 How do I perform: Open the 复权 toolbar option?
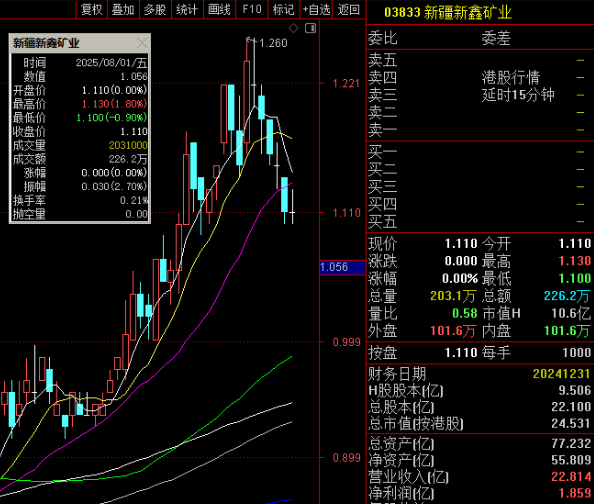(92, 9)
